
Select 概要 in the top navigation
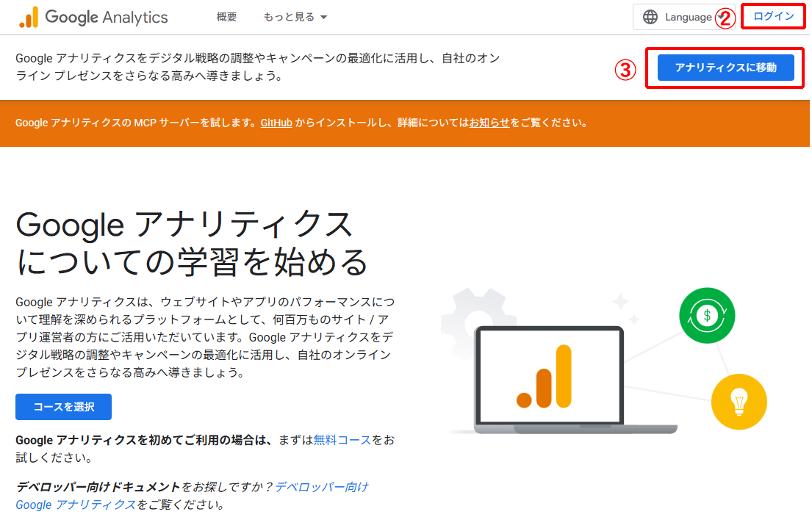point(226,17)
